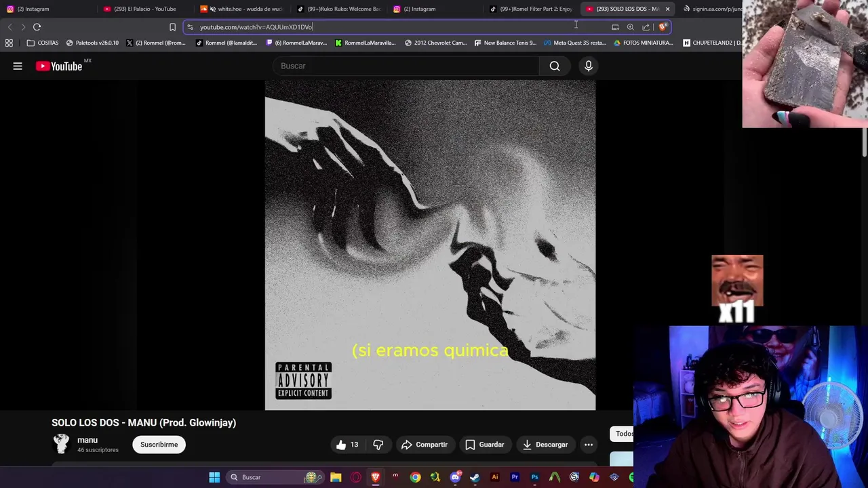The width and height of the screenshot is (868, 488).
Task: Click the browser address bar URL
Action: tap(256, 27)
